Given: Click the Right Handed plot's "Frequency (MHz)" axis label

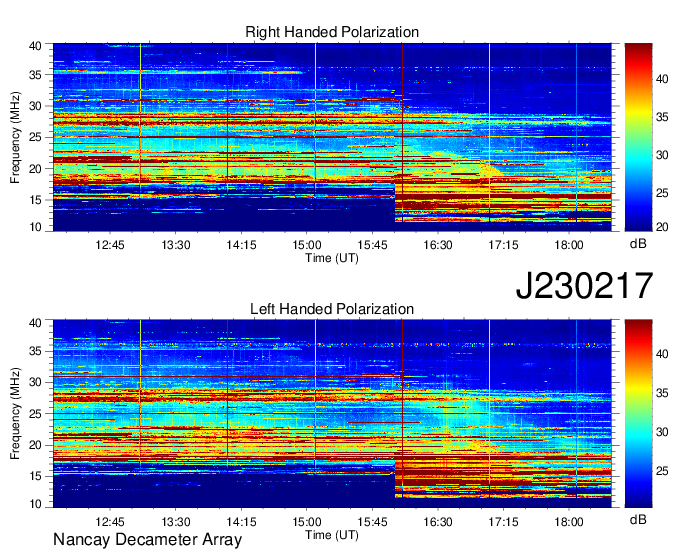Looking at the screenshot, I should 15,137.
